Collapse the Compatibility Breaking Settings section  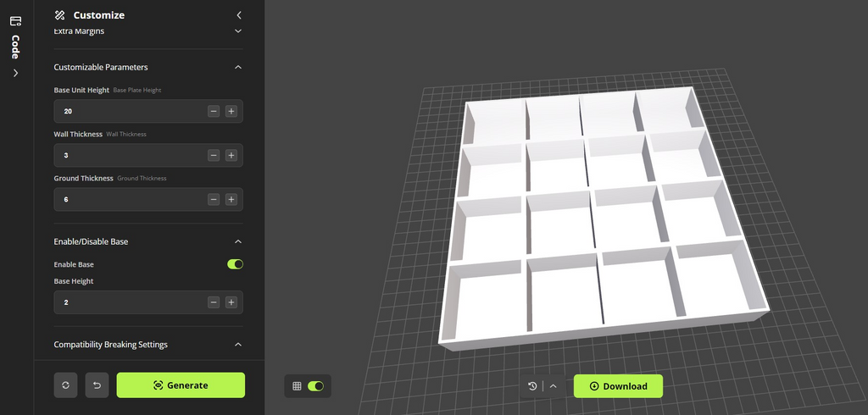238,344
